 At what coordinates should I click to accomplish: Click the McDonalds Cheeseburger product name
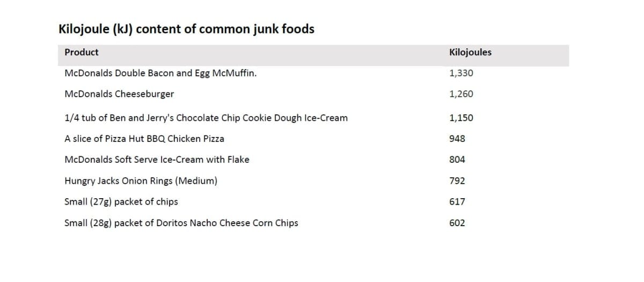(x=119, y=94)
